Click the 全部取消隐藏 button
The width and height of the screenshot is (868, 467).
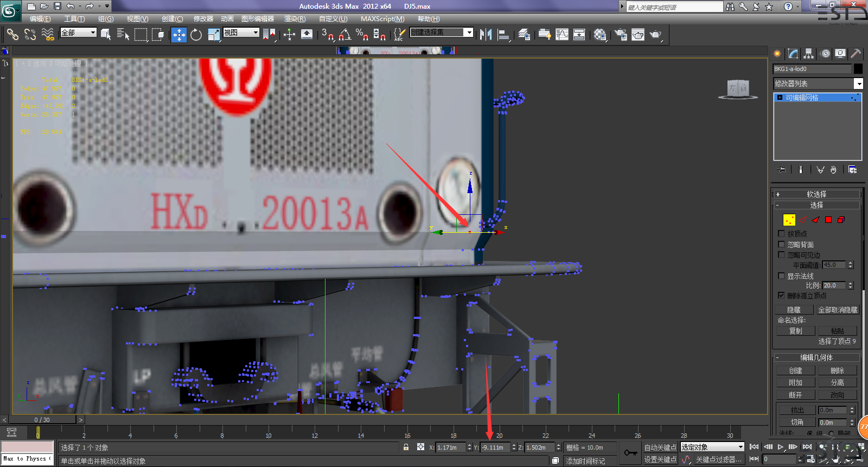[838, 310]
